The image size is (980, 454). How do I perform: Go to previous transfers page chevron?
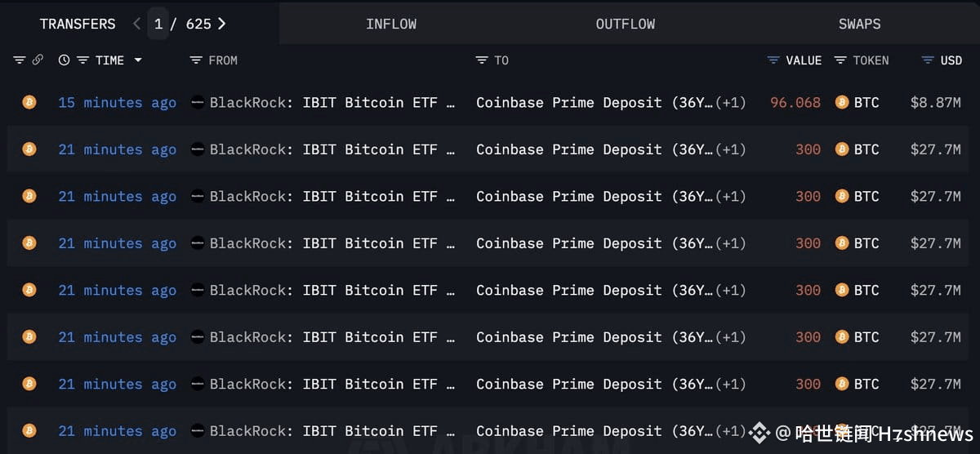(136, 24)
